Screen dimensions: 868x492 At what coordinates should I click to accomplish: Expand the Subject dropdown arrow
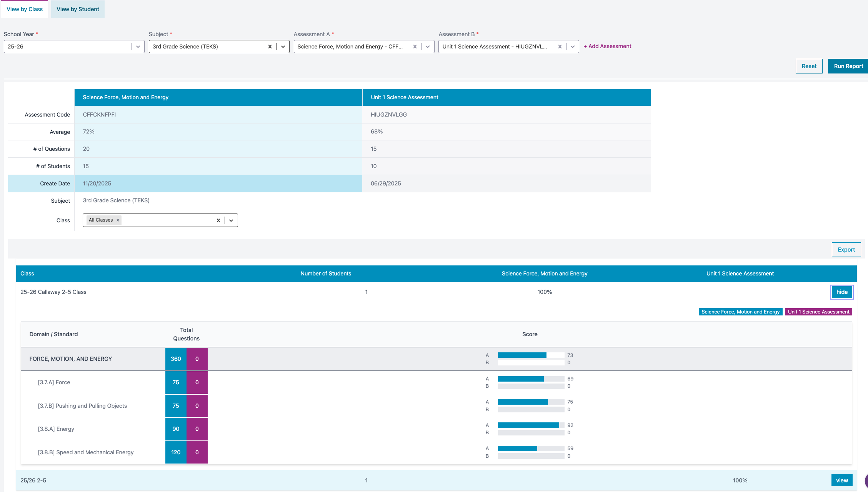tap(283, 47)
